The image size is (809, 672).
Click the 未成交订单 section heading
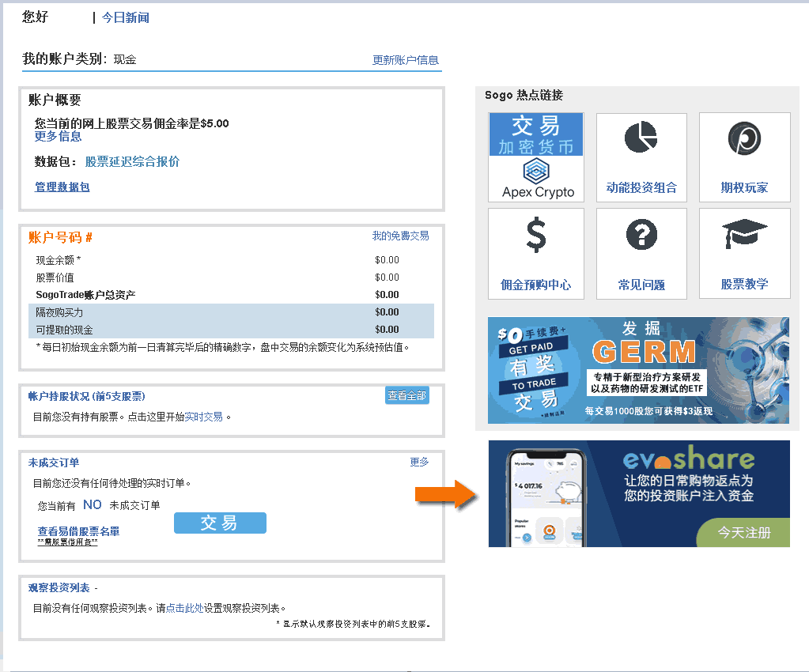(x=54, y=462)
